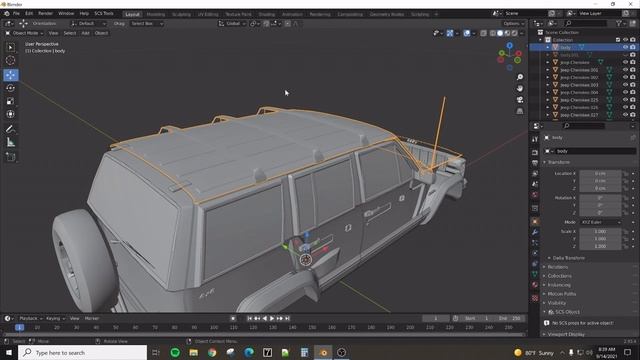Select the Select Box tool icon
The image size is (640, 360).
pyautogui.click(x=11, y=47)
